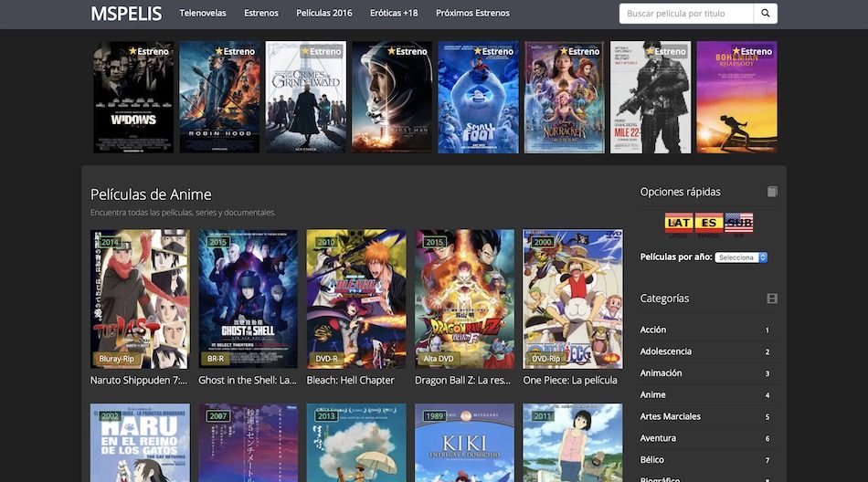Navigate to Próximos Estrenos
Screen dimensions: 868x482
[x=472, y=14]
